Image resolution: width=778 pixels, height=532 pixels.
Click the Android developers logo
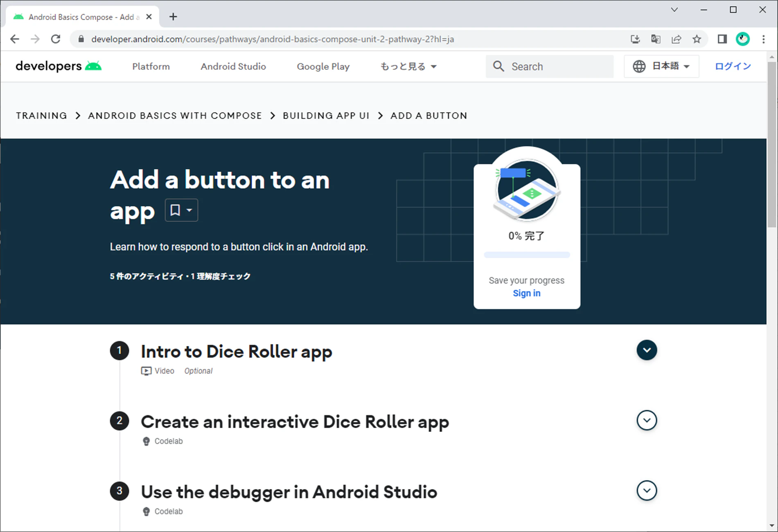coord(59,66)
